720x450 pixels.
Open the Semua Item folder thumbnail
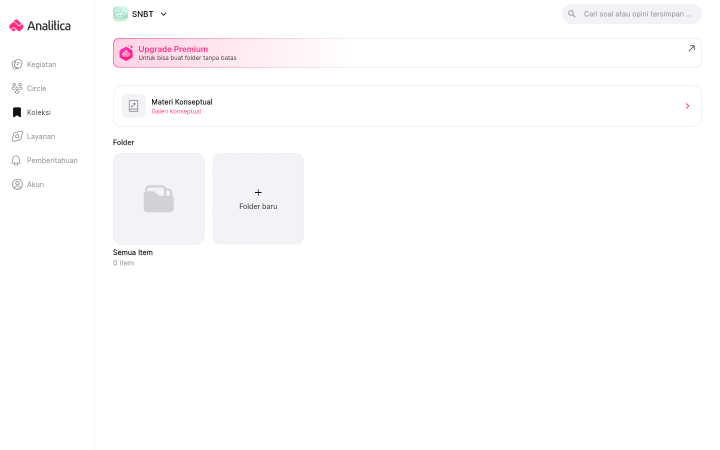159,199
